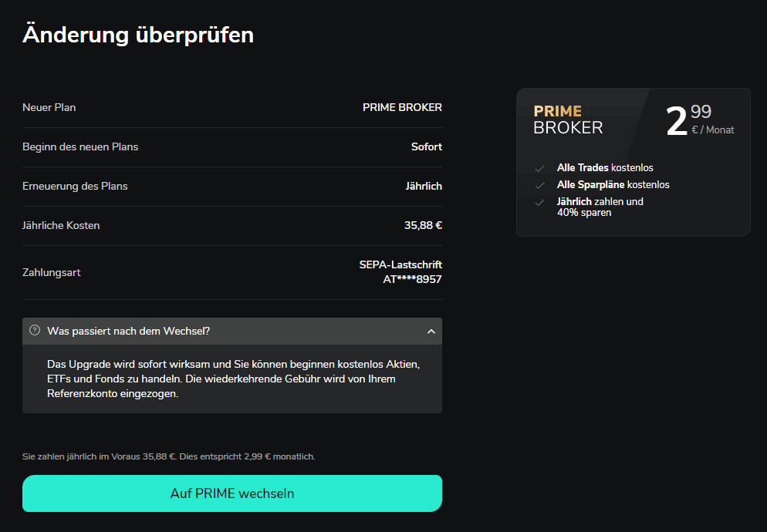The image size is (767, 532).
Task: Click the 'Was passiert nach dem Wechsel?' header
Action: (x=232, y=331)
